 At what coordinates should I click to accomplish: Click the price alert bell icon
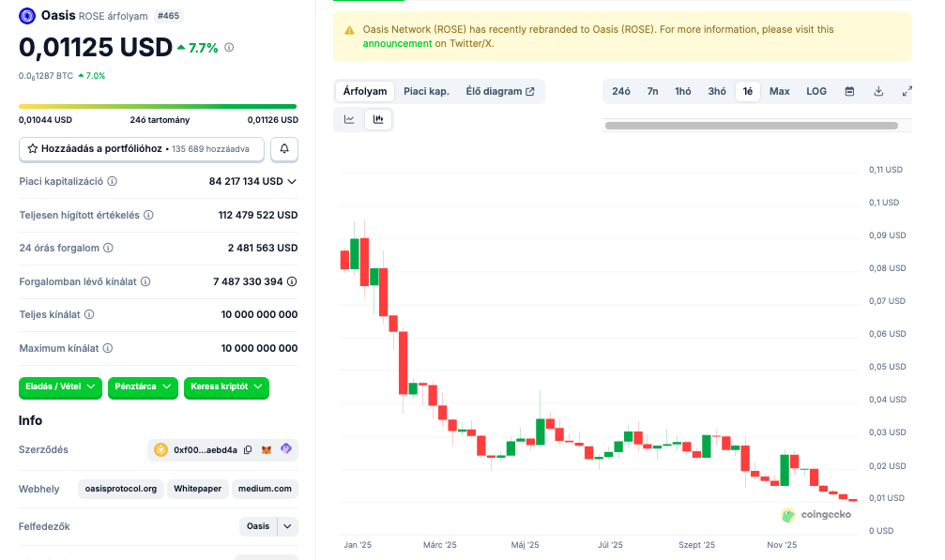click(x=284, y=149)
